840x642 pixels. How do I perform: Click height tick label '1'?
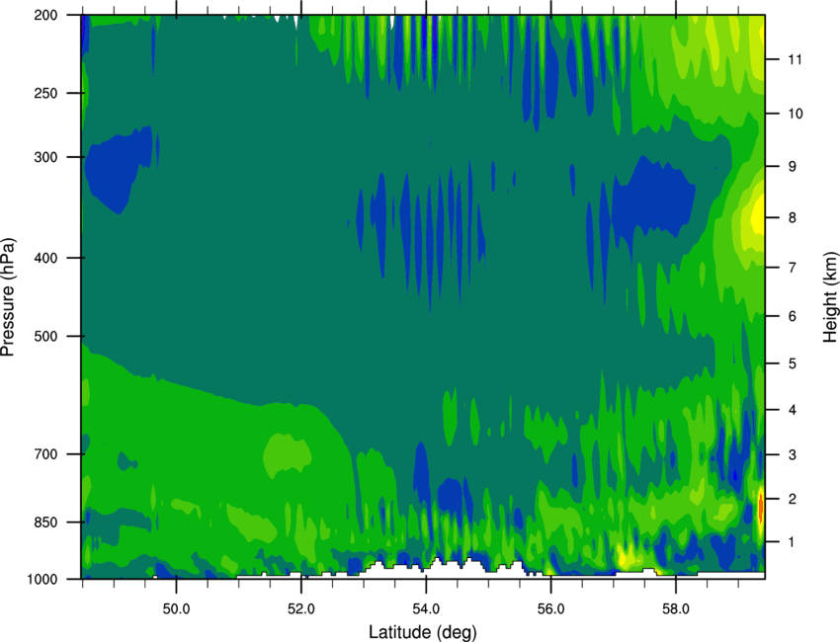(793, 542)
